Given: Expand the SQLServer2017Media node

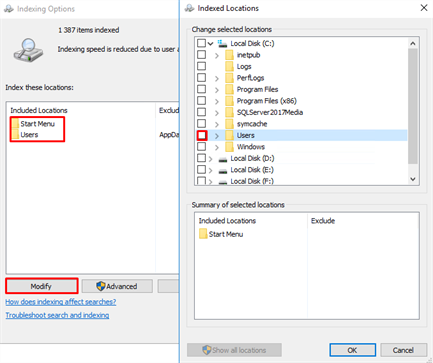Looking at the screenshot, I should pos(217,113).
